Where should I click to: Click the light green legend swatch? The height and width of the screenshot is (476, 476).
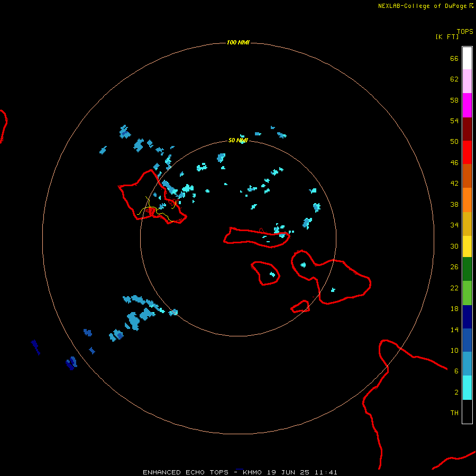467,293
